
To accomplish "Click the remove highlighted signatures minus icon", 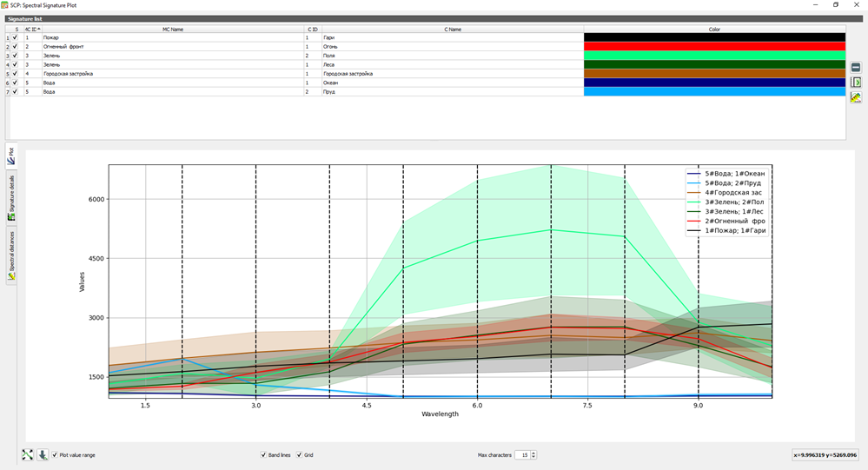I will click(x=856, y=68).
